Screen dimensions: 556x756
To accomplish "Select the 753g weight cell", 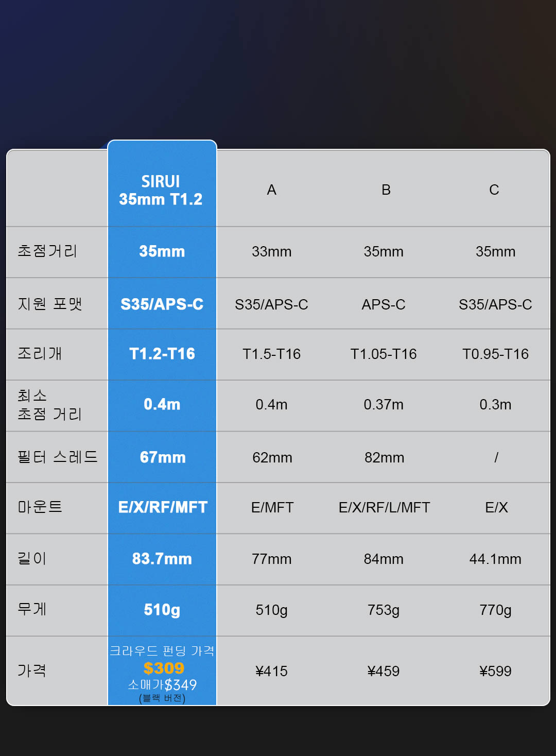I will coord(384,610).
